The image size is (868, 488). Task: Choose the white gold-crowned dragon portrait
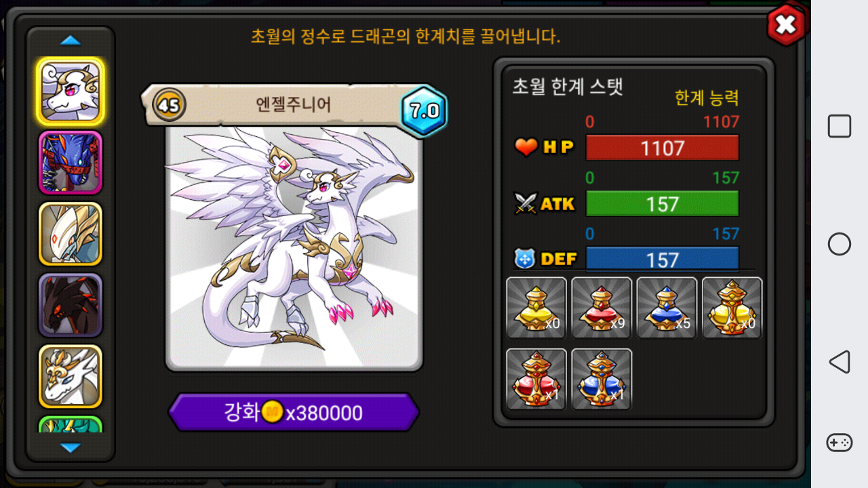pyautogui.click(x=71, y=376)
